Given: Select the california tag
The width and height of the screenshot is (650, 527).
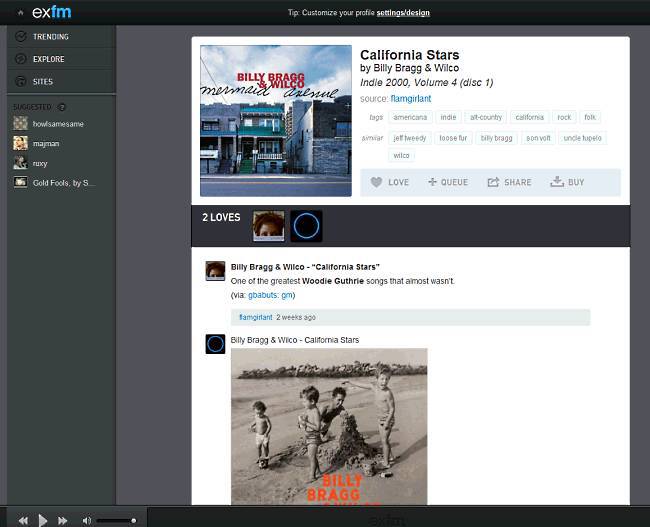Looking at the screenshot, I should pyautogui.click(x=529, y=117).
